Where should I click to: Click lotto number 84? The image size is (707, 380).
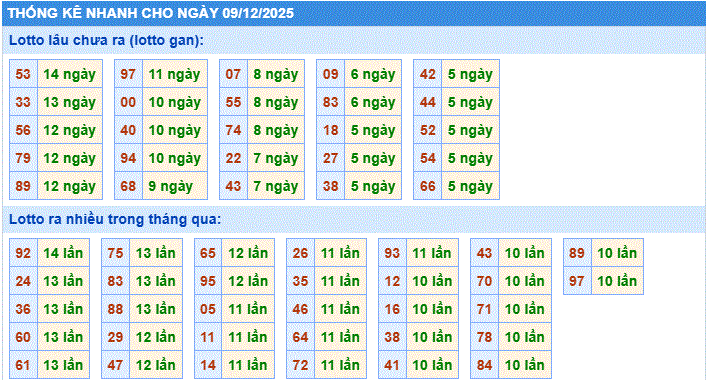[485, 365]
